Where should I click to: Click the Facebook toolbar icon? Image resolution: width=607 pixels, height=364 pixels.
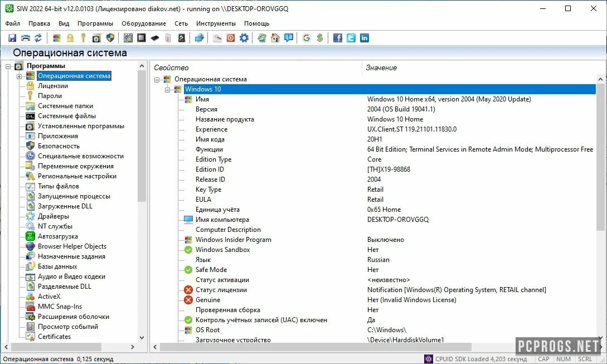pyautogui.click(x=338, y=38)
